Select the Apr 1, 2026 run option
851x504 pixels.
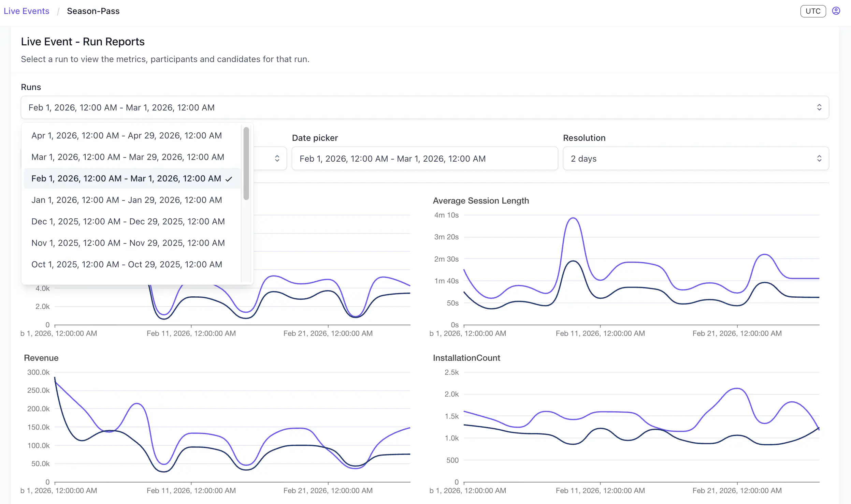(127, 135)
